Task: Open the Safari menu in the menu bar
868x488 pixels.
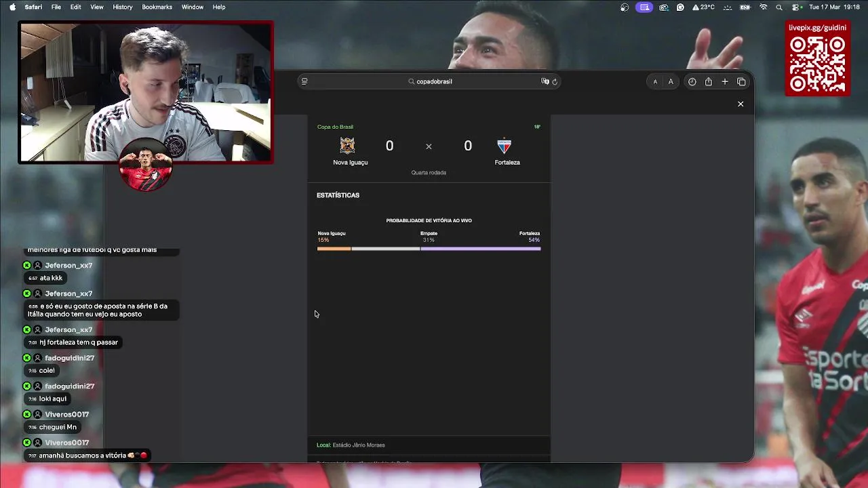Action: pos(33,7)
